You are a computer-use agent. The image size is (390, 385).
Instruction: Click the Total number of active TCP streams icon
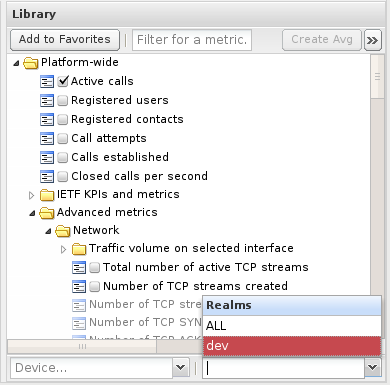[79, 268]
